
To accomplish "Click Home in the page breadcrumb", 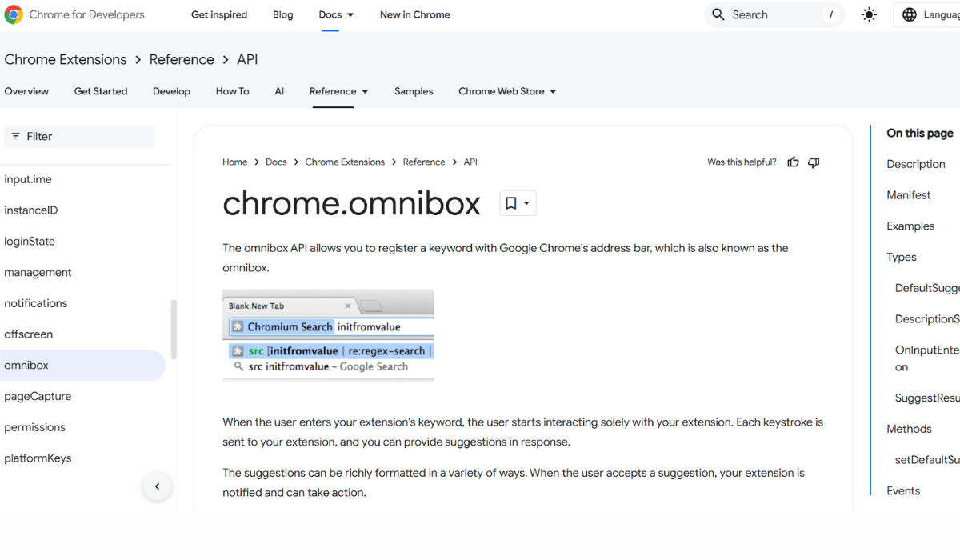I will (x=234, y=162).
